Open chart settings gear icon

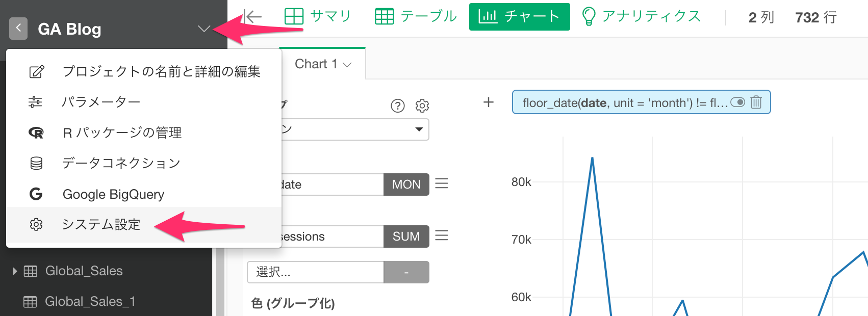pyautogui.click(x=422, y=106)
